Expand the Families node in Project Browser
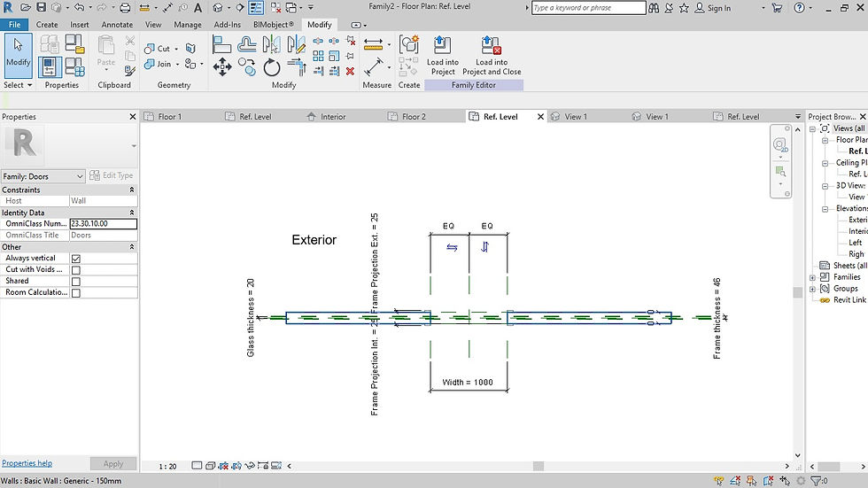Screen dimensions: 868x488 coord(813,277)
